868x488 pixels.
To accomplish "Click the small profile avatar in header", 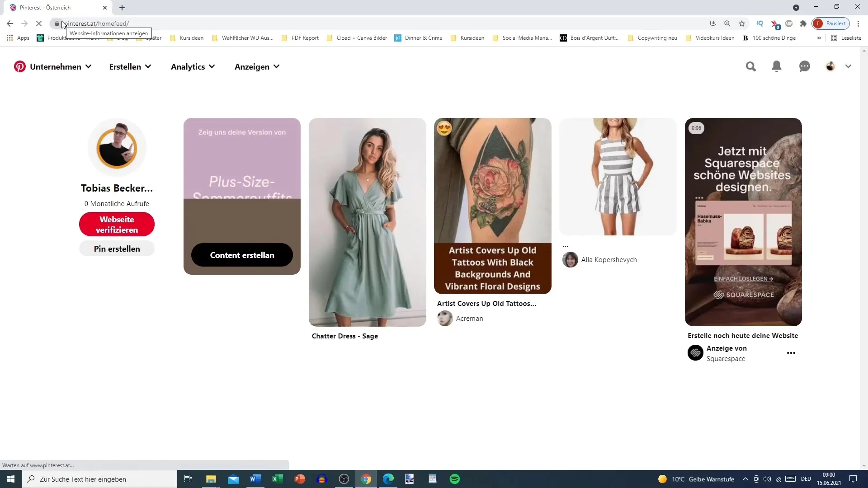I will pos(830,66).
